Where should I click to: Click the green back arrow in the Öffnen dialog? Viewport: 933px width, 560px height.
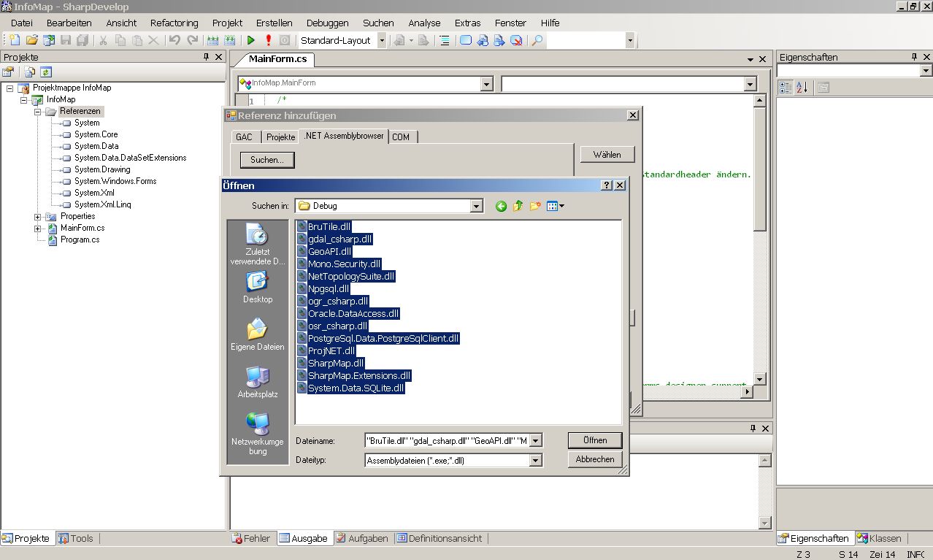(500, 205)
